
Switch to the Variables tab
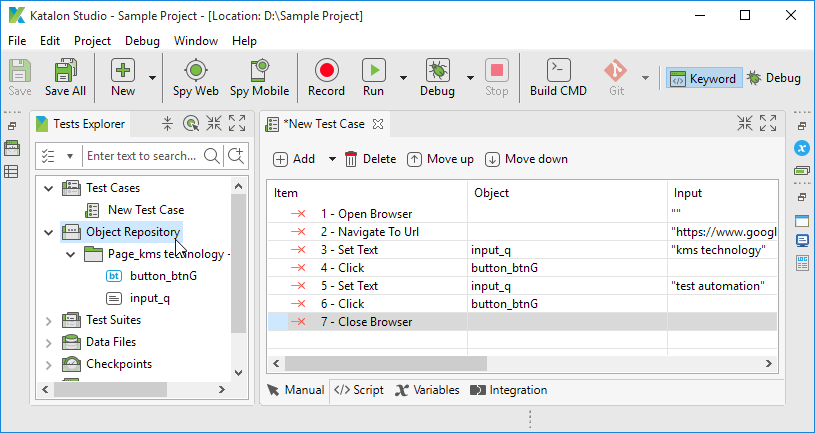pyautogui.click(x=427, y=390)
